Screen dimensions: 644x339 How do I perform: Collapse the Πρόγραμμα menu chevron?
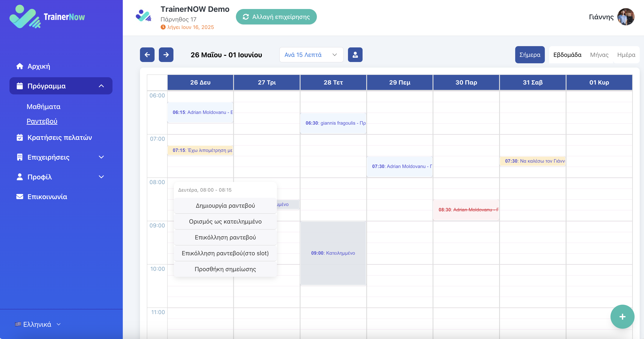coord(101,86)
